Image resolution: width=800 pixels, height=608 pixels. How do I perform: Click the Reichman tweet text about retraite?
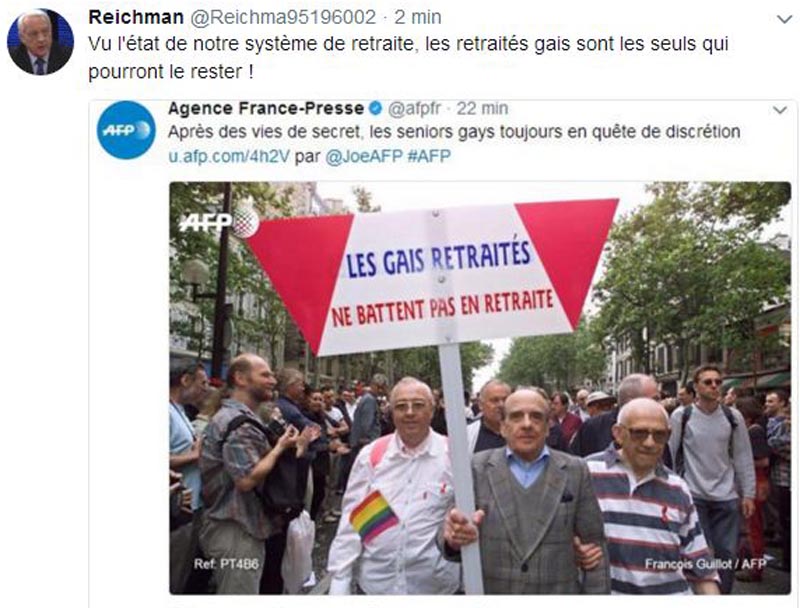(408, 57)
